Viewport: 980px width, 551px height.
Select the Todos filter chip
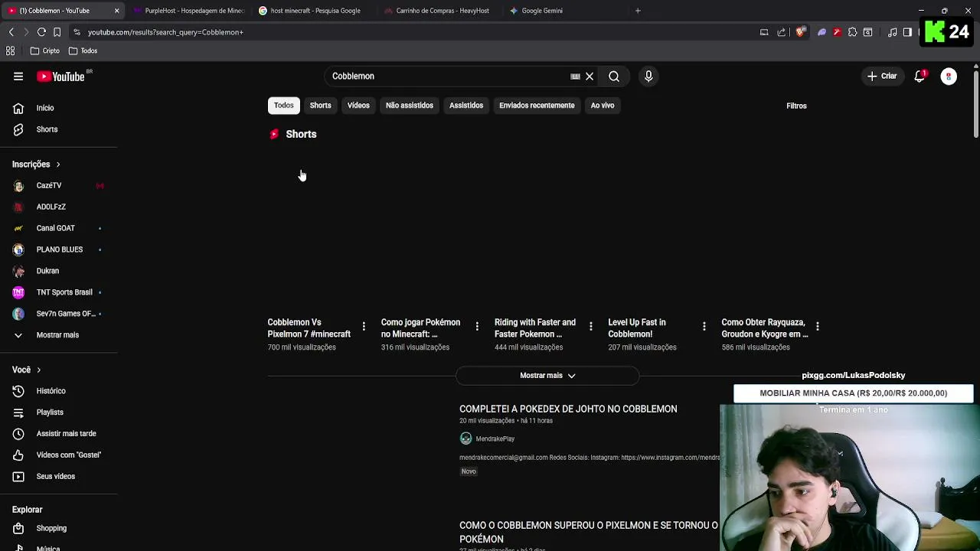(284, 106)
